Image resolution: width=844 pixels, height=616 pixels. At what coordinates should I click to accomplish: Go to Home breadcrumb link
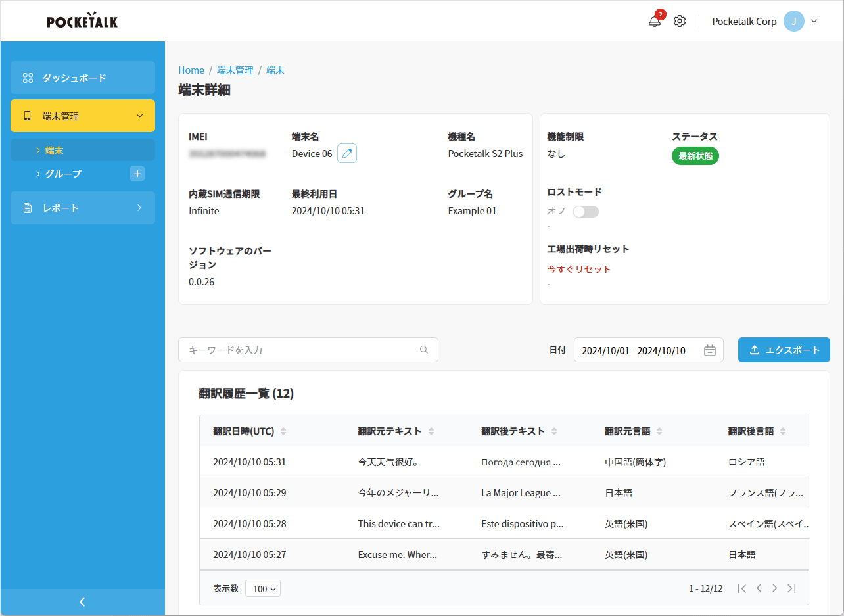coord(191,70)
